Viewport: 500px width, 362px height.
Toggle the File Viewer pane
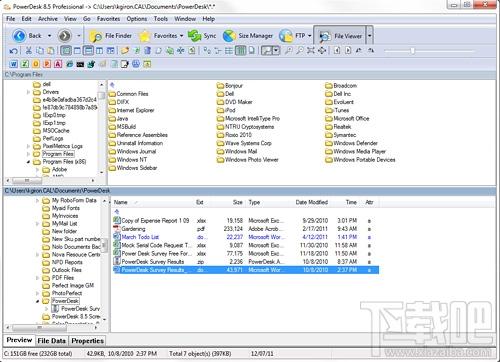pos(340,36)
